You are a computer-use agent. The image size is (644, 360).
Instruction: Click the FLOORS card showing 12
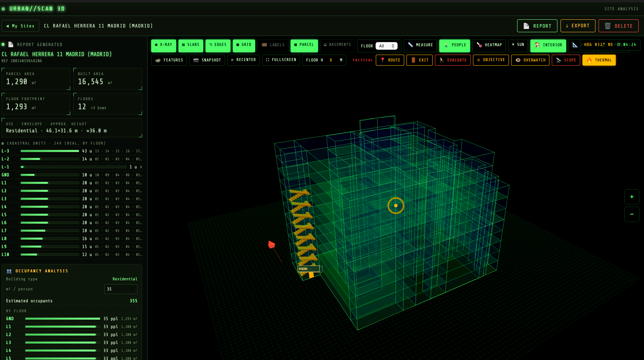click(x=108, y=104)
